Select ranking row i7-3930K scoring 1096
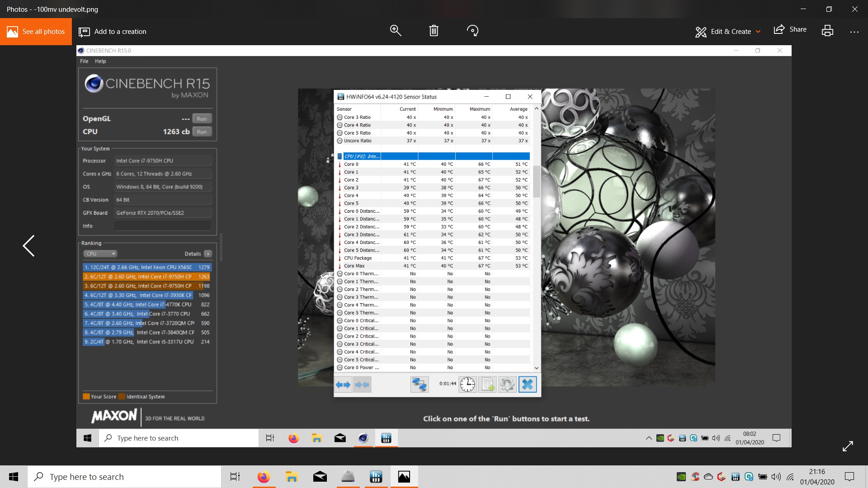Screen dimensions: 868x488 click(x=147, y=295)
